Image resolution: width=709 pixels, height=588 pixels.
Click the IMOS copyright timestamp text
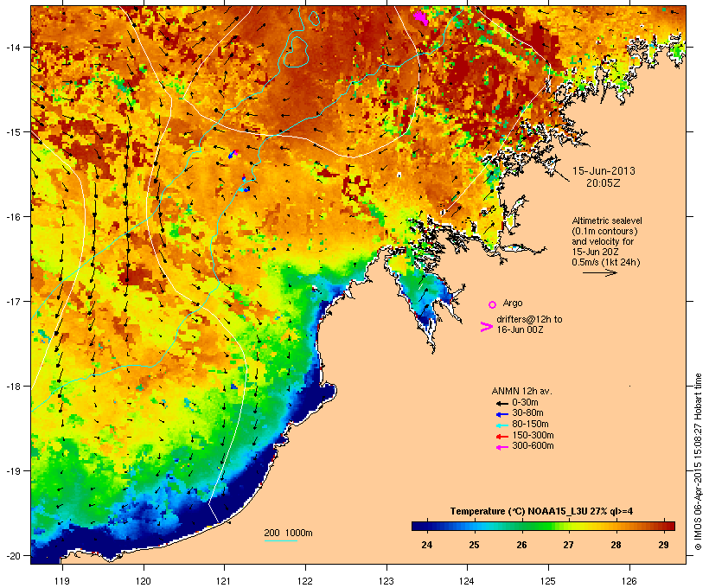point(698,462)
